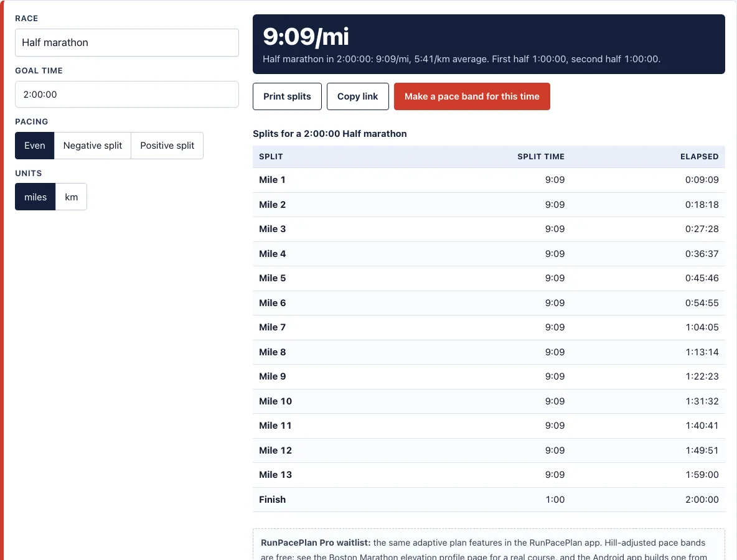Select the Mile 9 row label
Viewport: 737px width, 560px height.
point(272,377)
